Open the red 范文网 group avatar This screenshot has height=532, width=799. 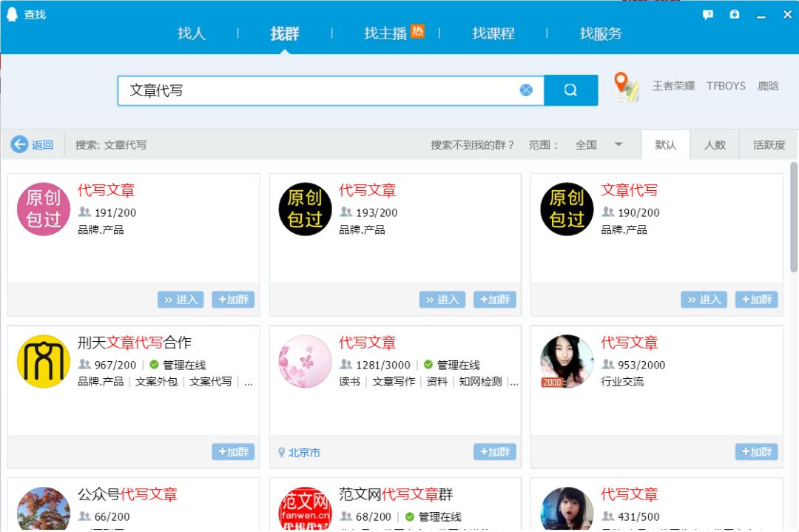click(x=305, y=508)
